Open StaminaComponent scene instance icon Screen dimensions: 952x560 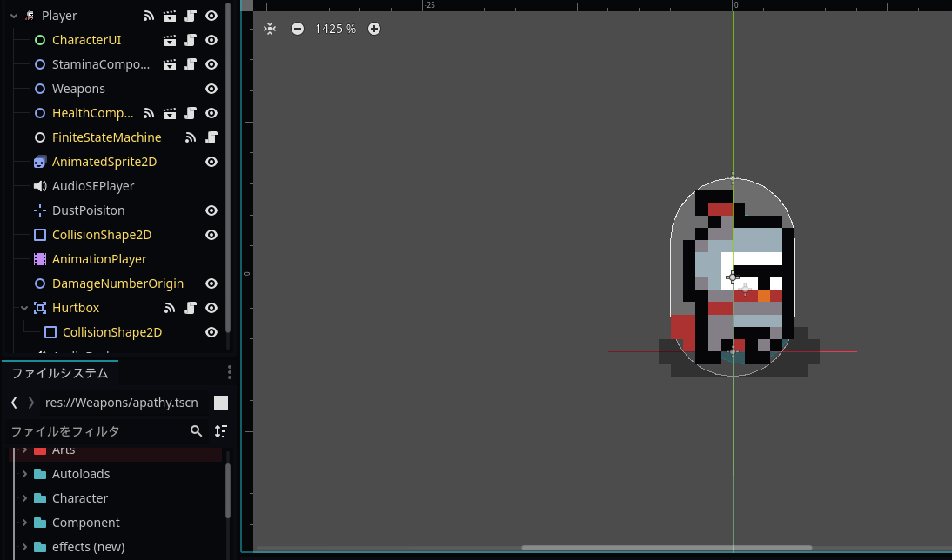pos(170,64)
